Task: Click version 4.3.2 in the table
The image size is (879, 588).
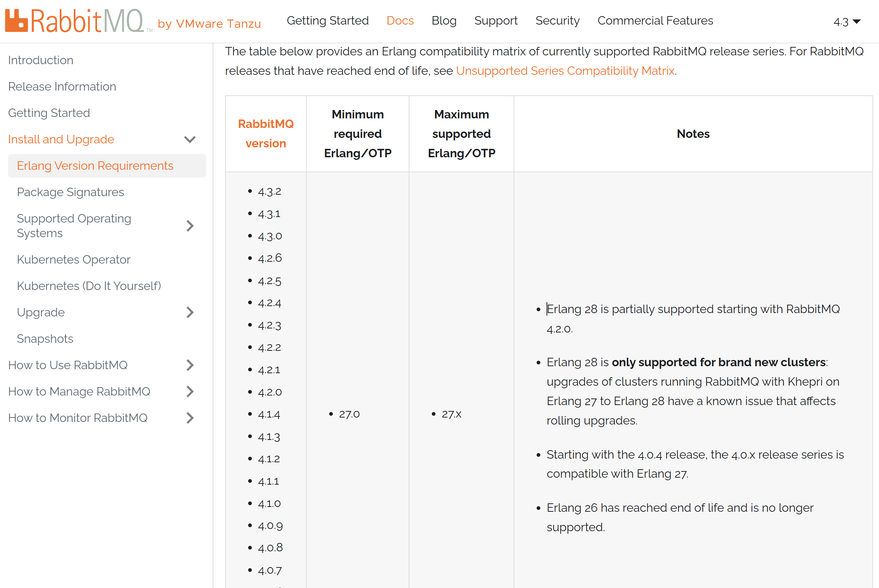Action: coord(269,192)
